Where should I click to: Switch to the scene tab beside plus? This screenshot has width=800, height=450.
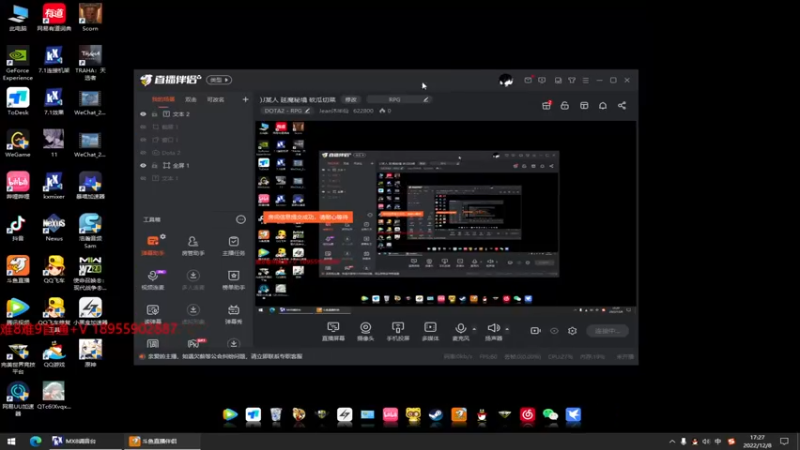point(215,99)
